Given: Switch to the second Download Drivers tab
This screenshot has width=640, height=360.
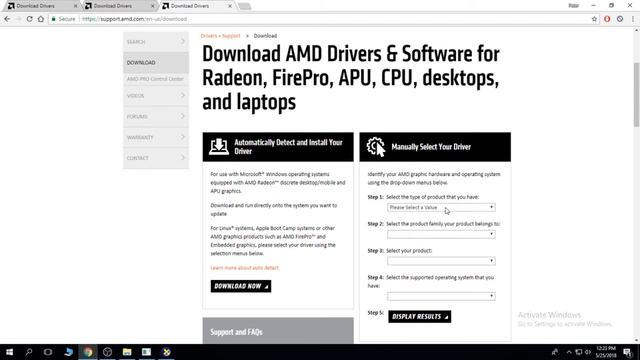Looking at the screenshot, I should tap(117, 6).
